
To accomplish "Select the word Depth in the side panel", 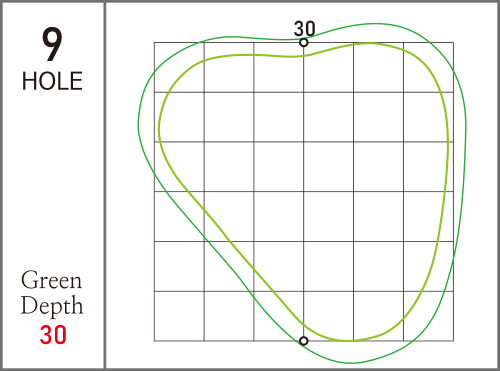I will pos(52,305).
